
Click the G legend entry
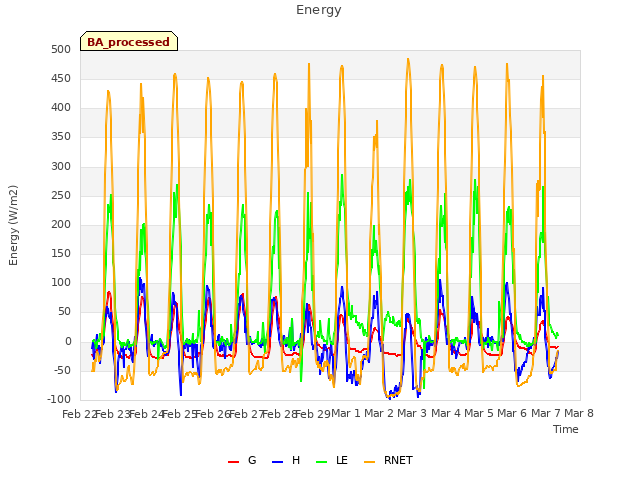[x=242, y=460]
